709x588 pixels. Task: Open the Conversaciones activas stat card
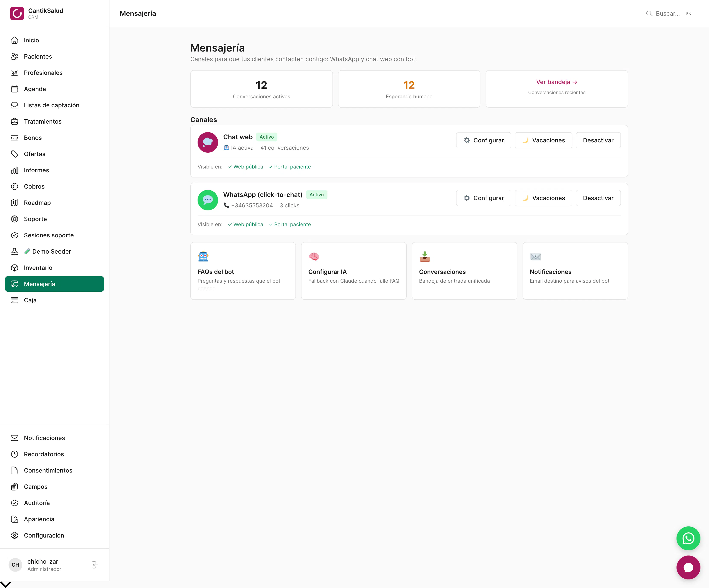(x=261, y=89)
